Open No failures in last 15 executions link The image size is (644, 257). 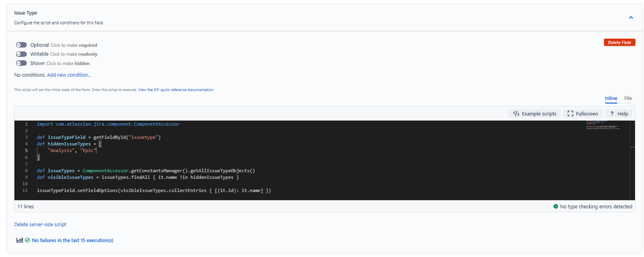coord(73,240)
